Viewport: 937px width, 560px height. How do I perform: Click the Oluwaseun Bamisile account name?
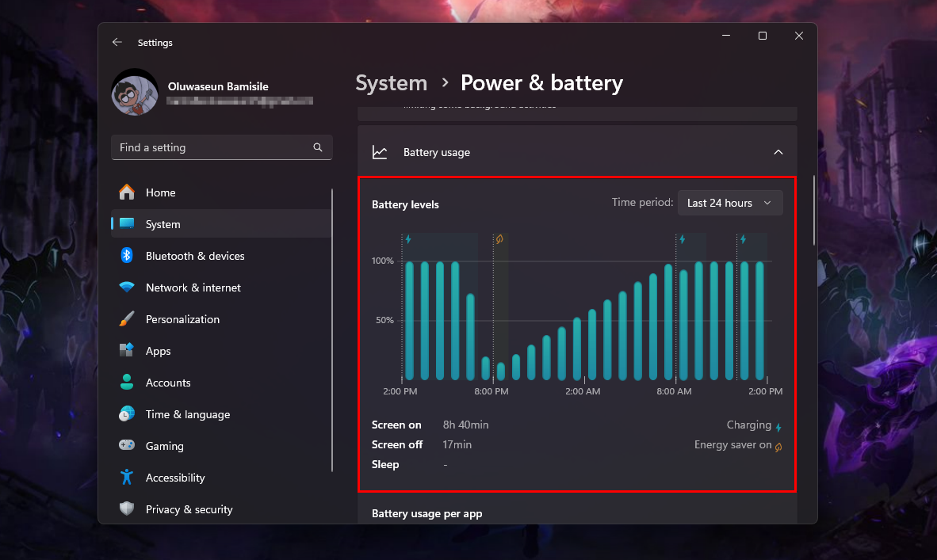pyautogui.click(x=218, y=86)
